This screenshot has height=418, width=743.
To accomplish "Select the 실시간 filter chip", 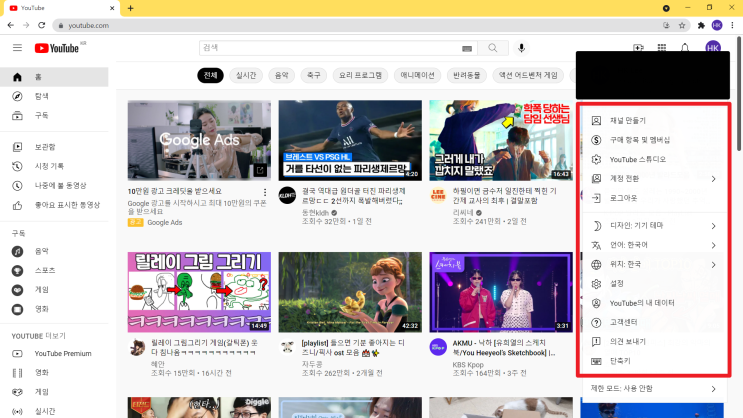I will 246,75.
